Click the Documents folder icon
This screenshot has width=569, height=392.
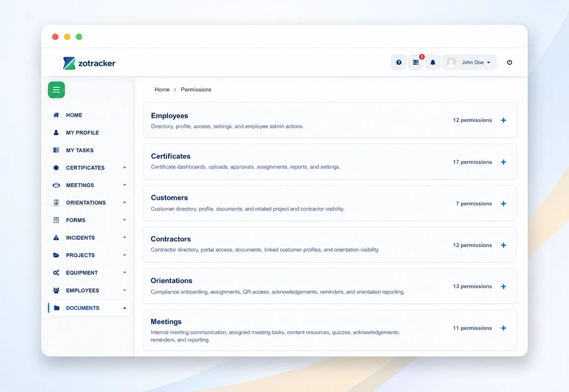click(x=57, y=308)
